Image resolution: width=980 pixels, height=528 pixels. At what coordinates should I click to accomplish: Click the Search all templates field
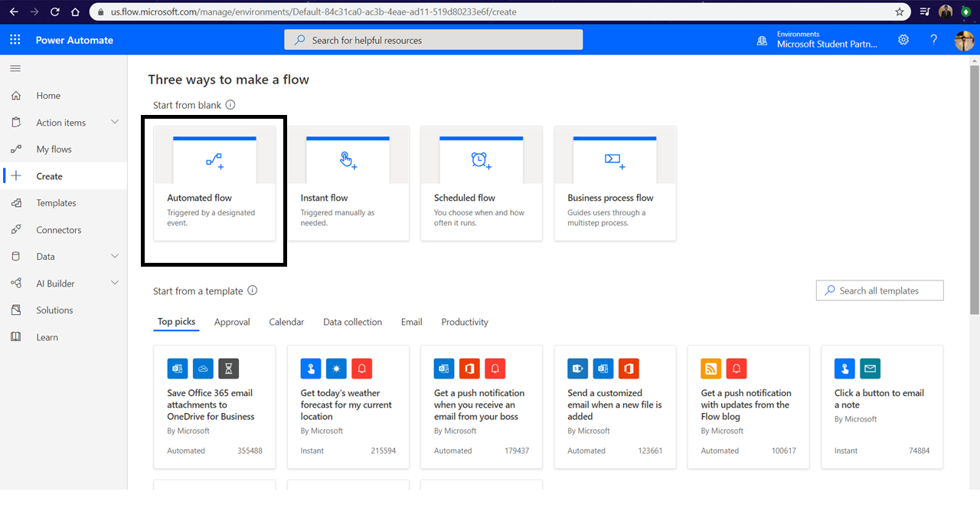(x=879, y=290)
